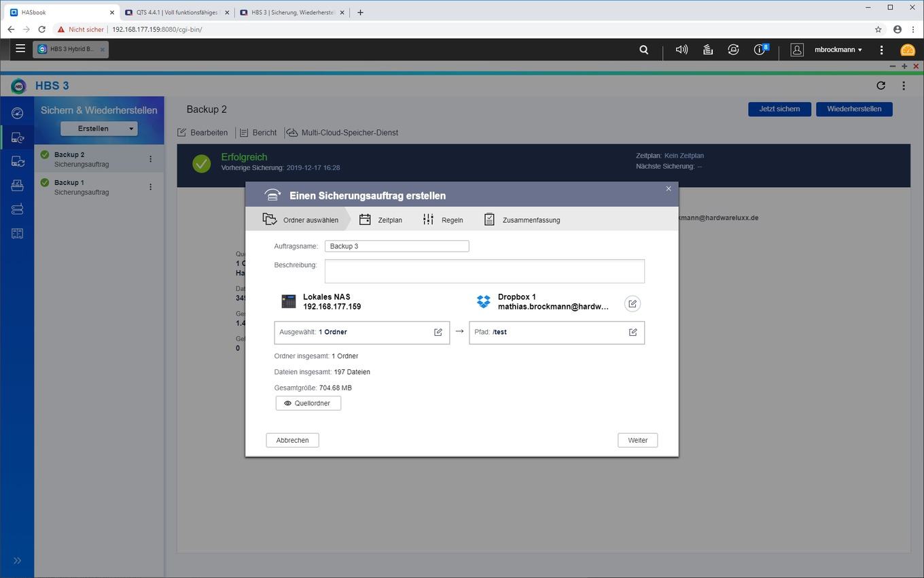Open event notifications info icon

pyautogui.click(x=761, y=50)
